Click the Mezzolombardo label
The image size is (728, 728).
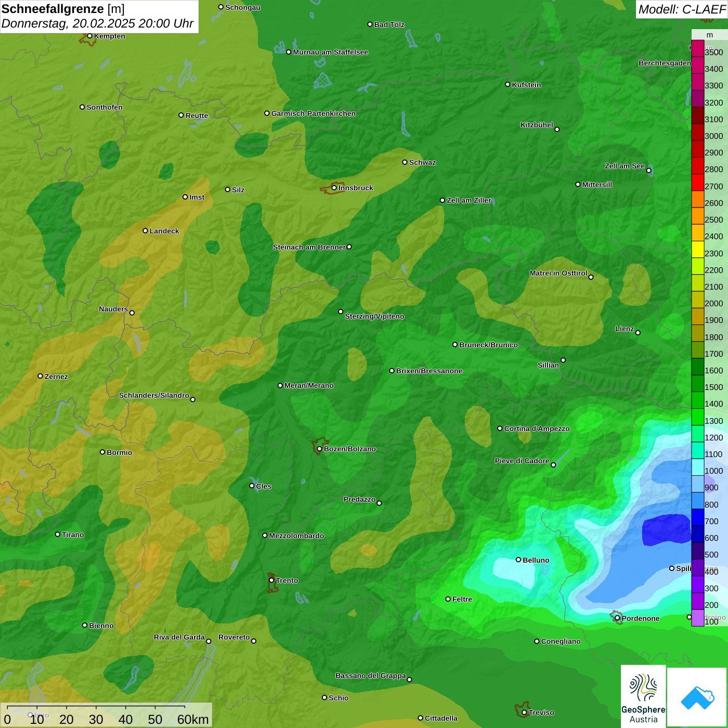296,536
